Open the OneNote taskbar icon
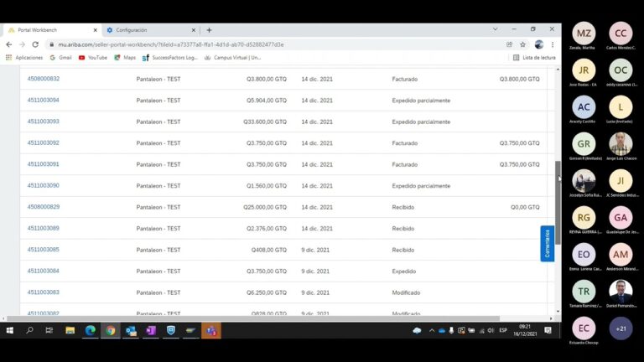 [151, 330]
